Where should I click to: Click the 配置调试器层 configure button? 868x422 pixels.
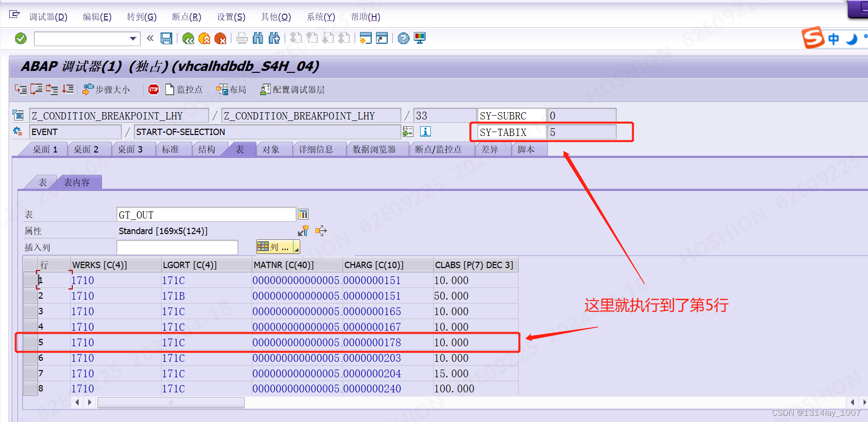click(x=293, y=89)
